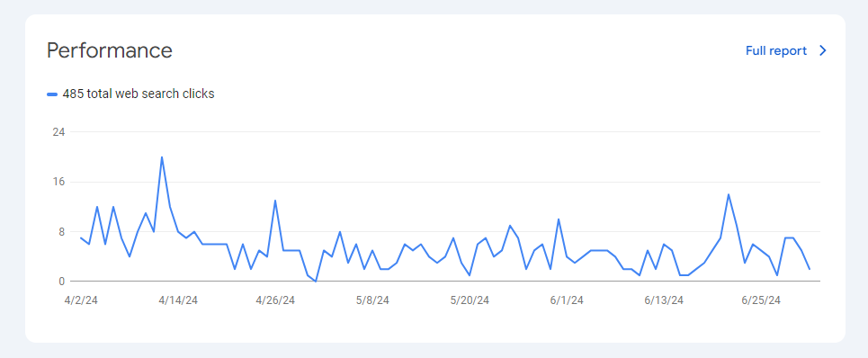The image size is (868, 358).
Task: Click the Performance card heading
Action: (x=110, y=50)
